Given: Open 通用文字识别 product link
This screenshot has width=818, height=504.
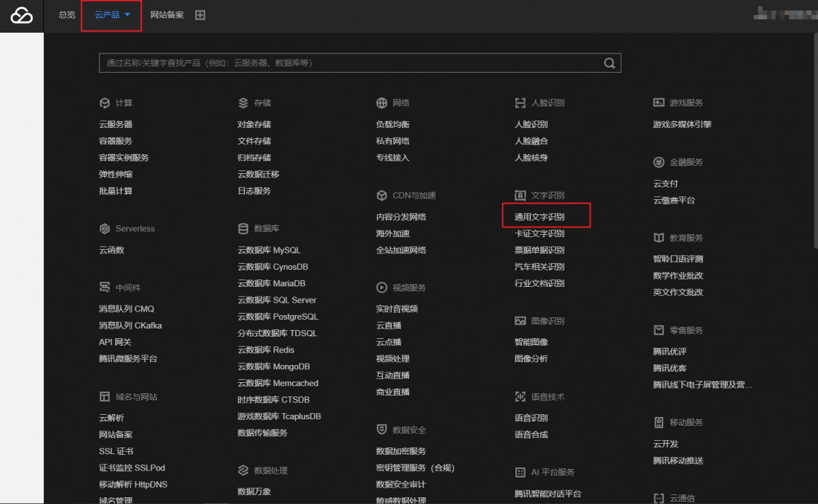Looking at the screenshot, I should click(x=539, y=217).
